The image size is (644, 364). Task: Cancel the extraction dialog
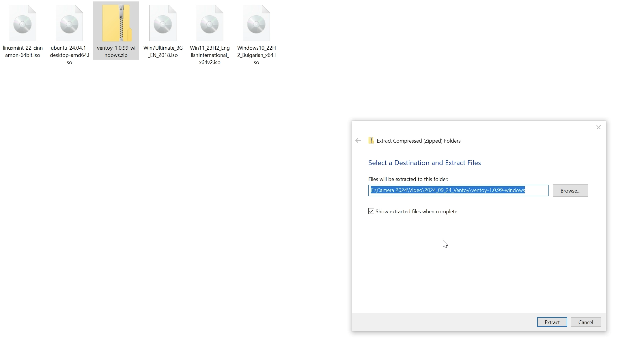(x=586, y=322)
